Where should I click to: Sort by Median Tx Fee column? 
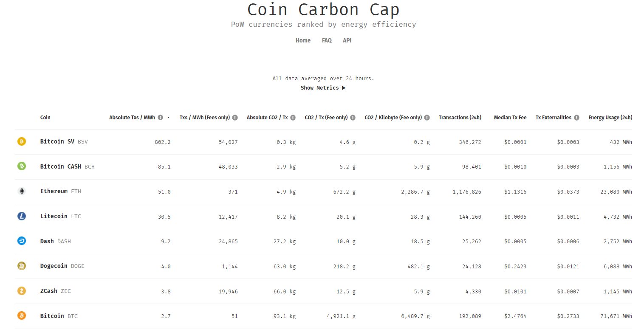click(510, 118)
